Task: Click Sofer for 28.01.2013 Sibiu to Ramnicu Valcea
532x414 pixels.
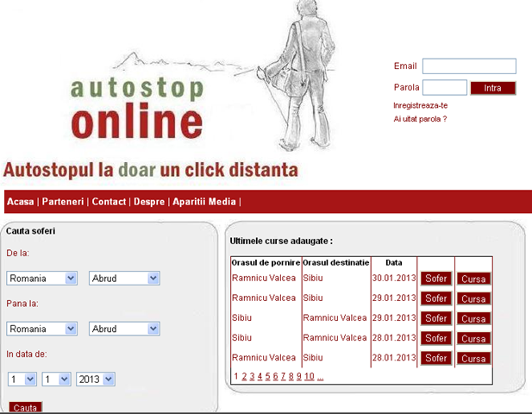Action: tap(436, 338)
